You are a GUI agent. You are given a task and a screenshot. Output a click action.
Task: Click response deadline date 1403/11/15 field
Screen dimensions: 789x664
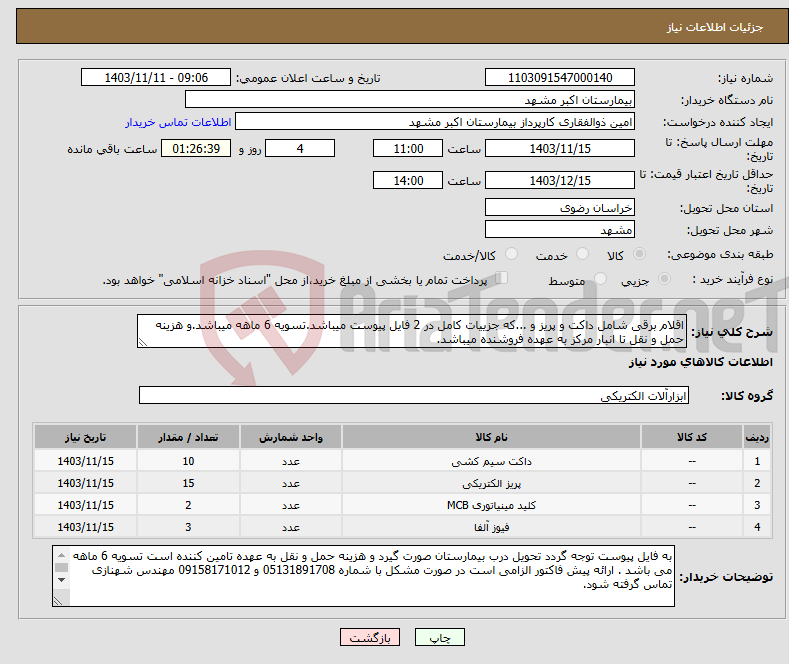[560, 148]
